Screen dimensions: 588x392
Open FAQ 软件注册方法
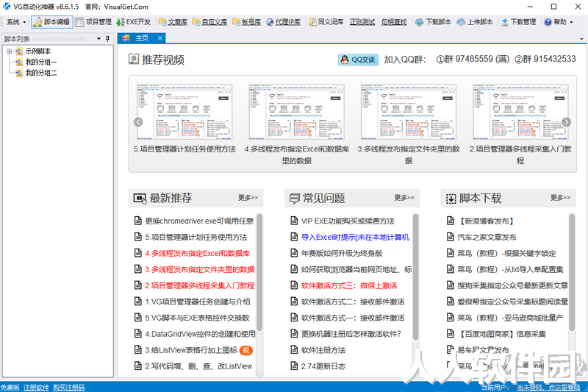323,350
